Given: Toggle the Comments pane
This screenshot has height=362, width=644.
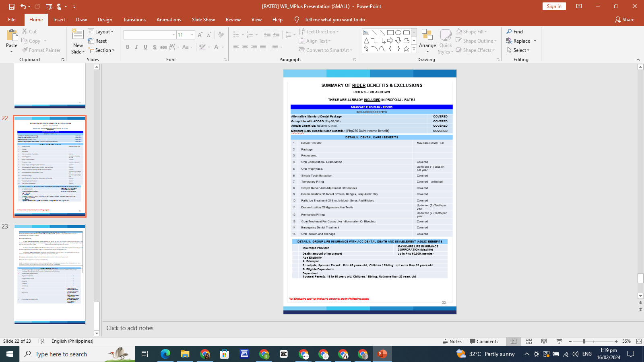Looking at the screenshot, I should pyautogui.click(x=484, y=341).
